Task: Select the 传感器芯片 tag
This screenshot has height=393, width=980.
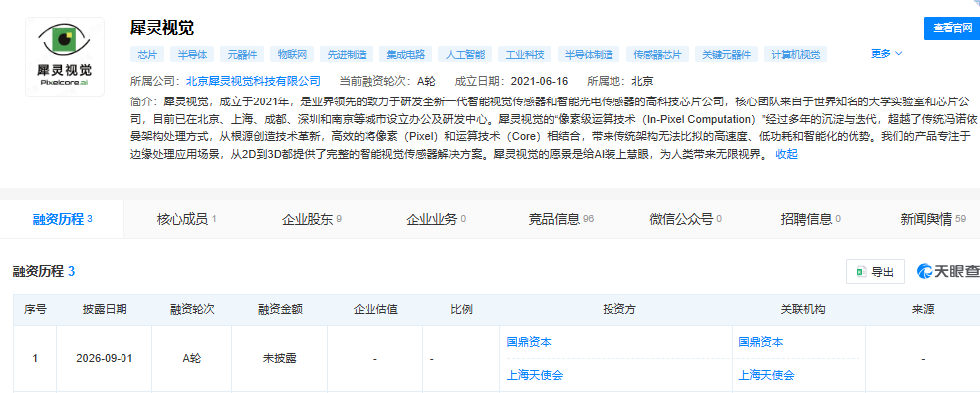Action: click(x=657, y=54)
